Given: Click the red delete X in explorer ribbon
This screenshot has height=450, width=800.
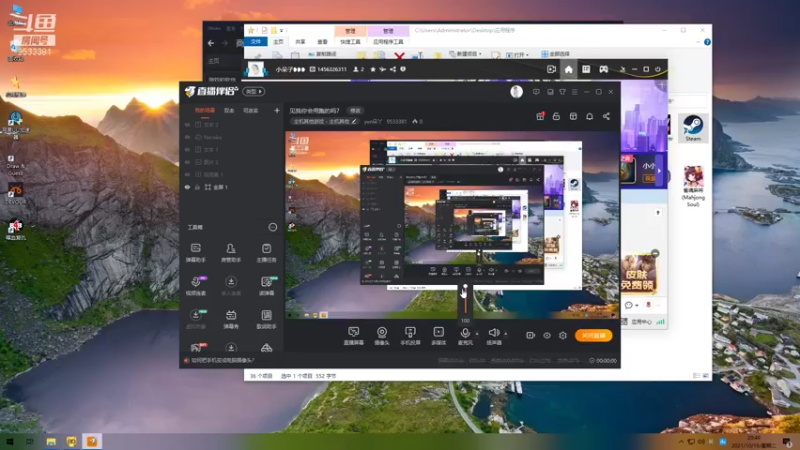Looking at the screenshot, I should [399, 56].
